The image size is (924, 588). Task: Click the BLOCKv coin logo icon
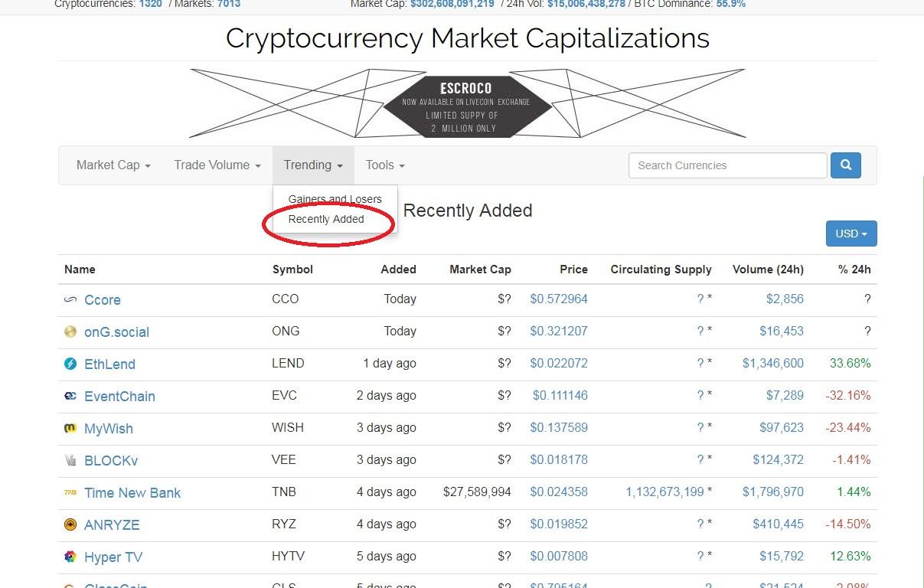point(70,460)
